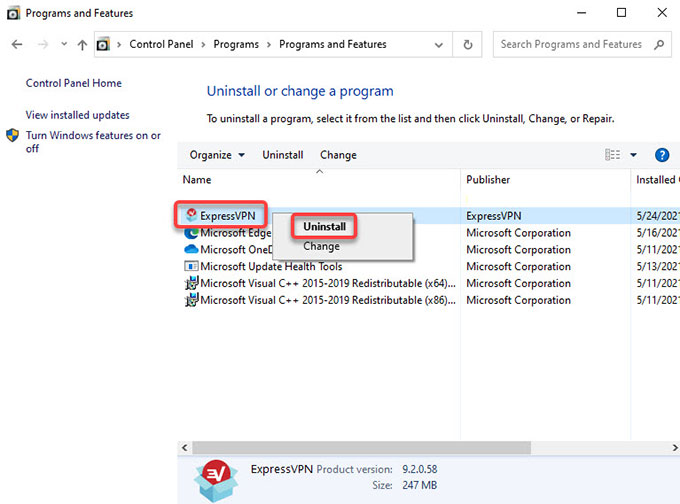Open the blue Help question icon
The width and height of the screenshot is (680, 504).
[662, 155]
